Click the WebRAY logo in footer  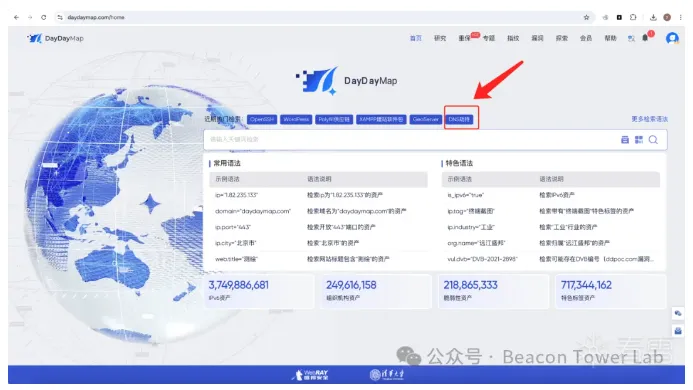click(310, 375)
